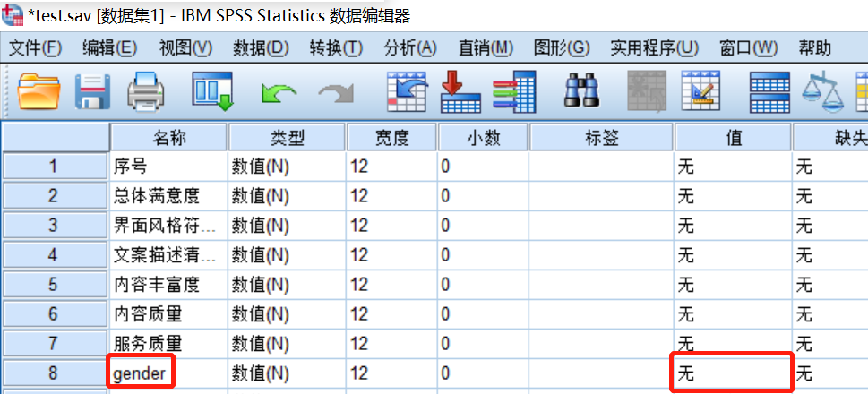Open the Recall recent dialogs icon
This screenshot has width=868, height=394.
pos(212,90)
